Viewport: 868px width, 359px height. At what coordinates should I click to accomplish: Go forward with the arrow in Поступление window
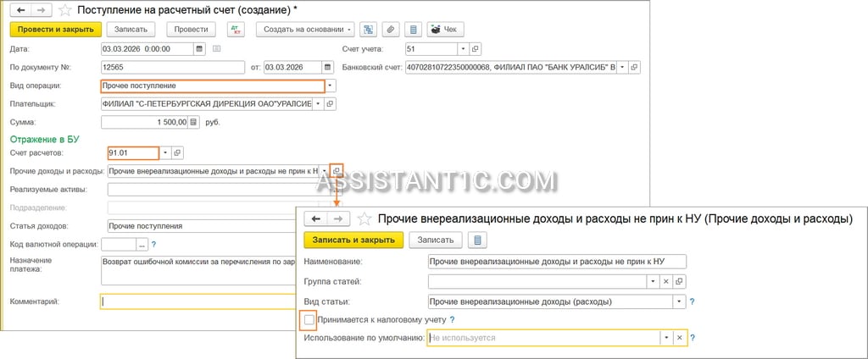pos(42,10)
